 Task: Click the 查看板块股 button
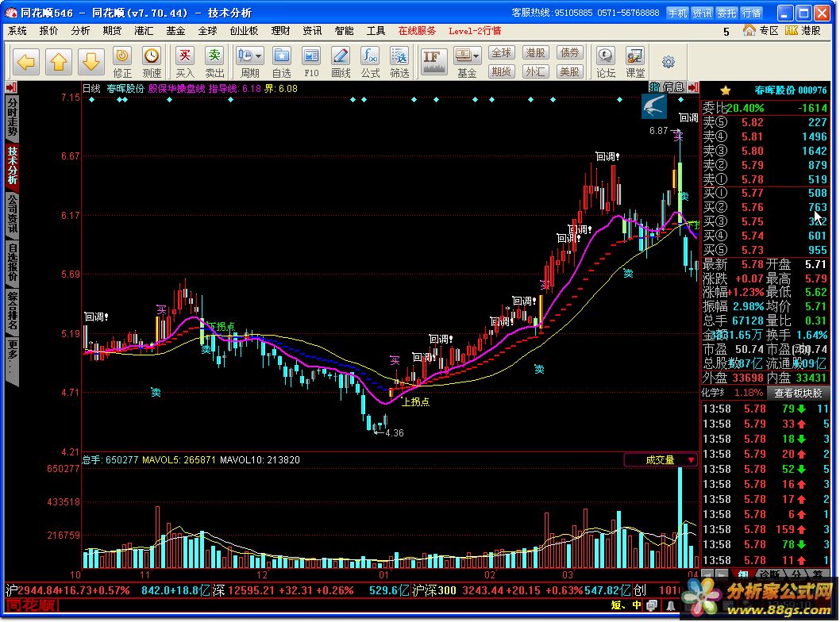click(798, 393)
